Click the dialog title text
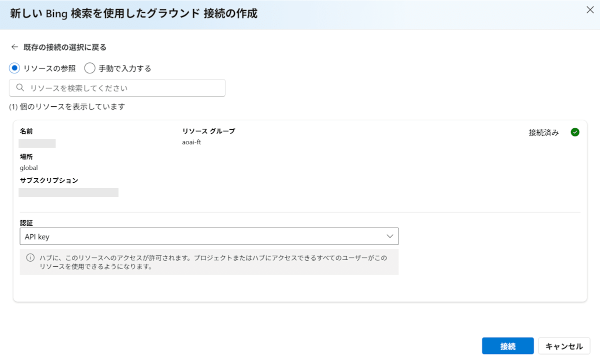The width and height of the screenshot is (600, 364). click(x=134, y=13)
